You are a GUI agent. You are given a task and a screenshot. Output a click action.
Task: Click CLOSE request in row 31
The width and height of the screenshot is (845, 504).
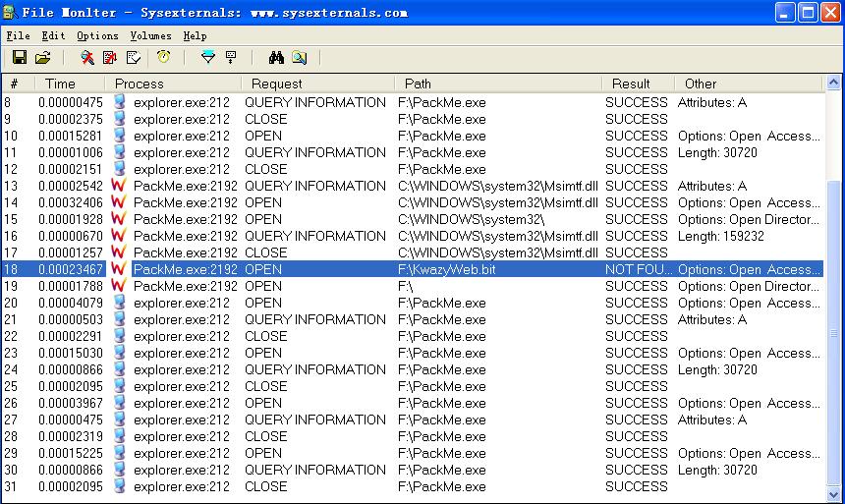[265, 486]
